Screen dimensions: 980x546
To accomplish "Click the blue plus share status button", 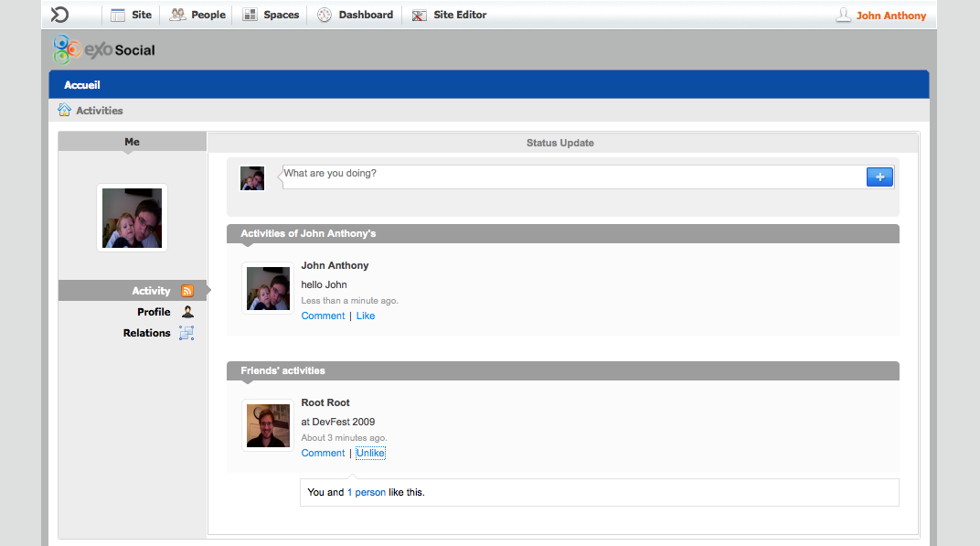I will [x=879, y=177].
